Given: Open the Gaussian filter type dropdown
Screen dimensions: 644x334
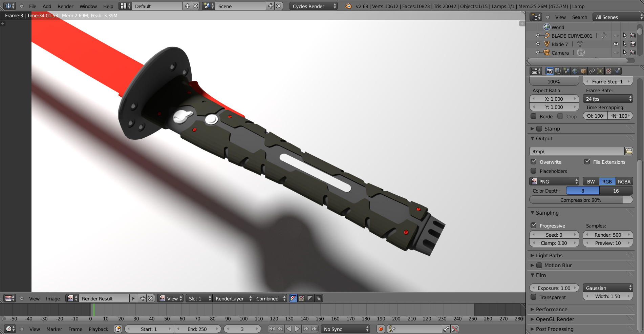Looking at the screenshot, I should (608, 288).
